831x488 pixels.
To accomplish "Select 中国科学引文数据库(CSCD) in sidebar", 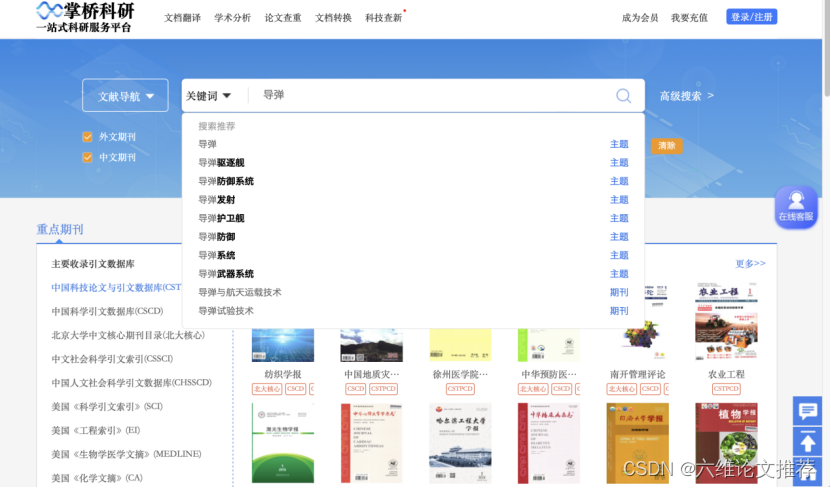I will click(x=107, y=312).
